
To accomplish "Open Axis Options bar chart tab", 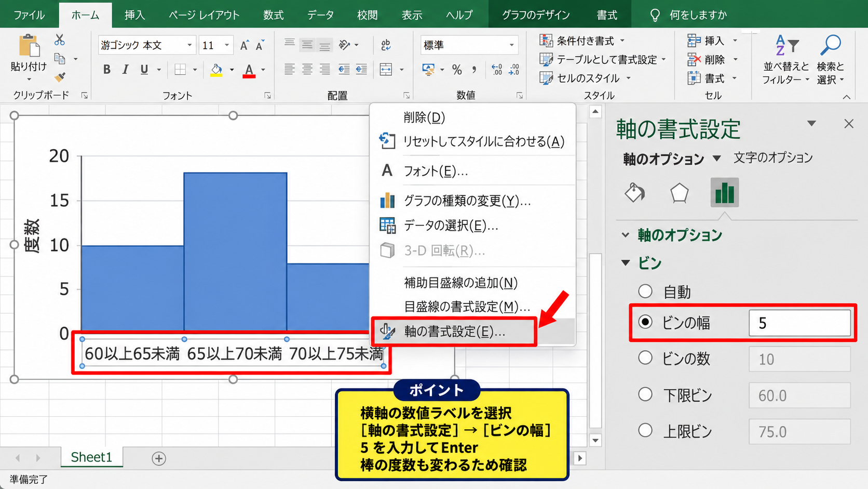I will coord(725,193).
